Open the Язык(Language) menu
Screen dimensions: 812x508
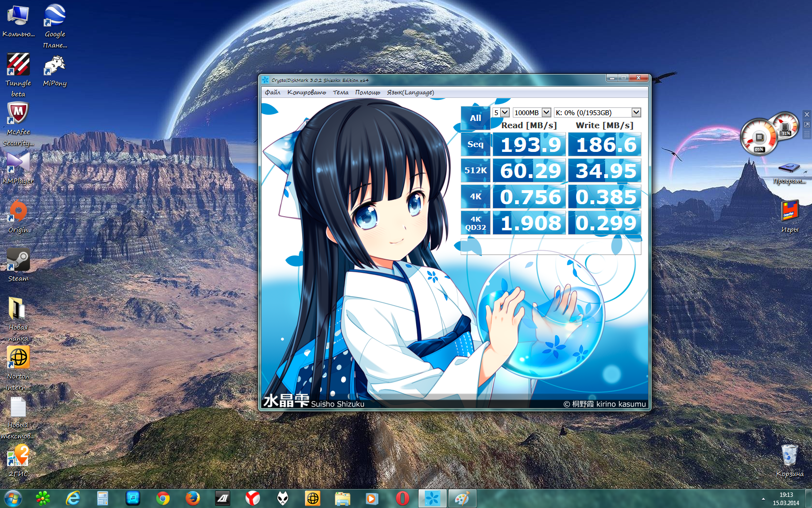pyautogui.click(x=410, y=92)
